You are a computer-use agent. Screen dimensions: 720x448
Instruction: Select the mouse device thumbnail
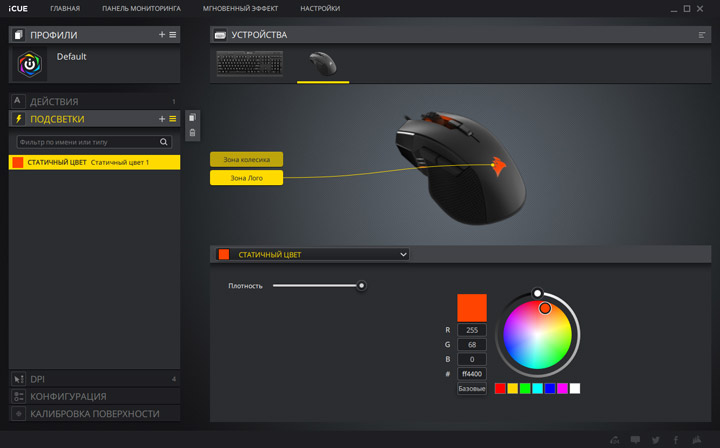pos(323,63)
